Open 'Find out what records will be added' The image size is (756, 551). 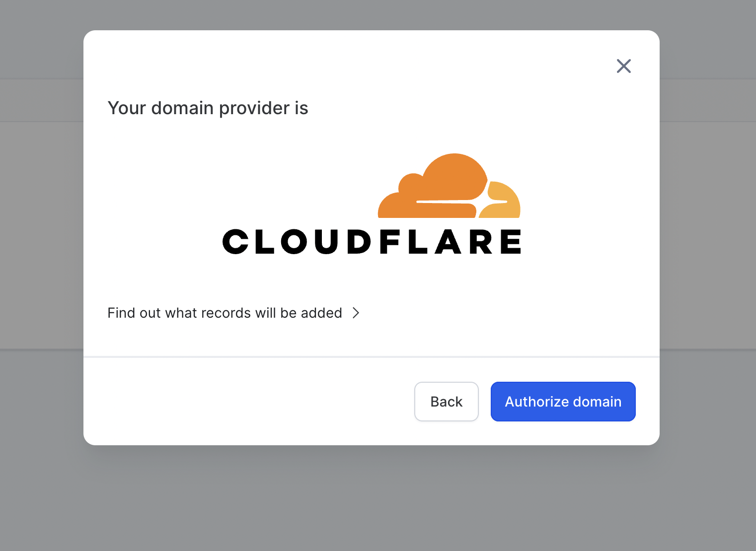coord(225,313)
